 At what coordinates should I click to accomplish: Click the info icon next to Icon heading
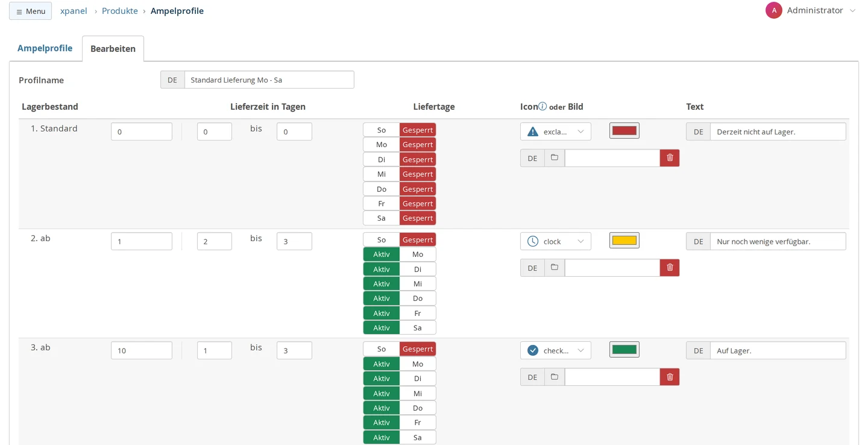coord(542,106)
